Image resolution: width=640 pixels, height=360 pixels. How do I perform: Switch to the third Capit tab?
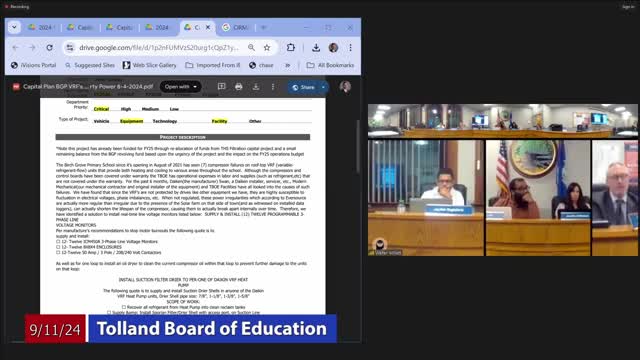[x=120, y=27]
